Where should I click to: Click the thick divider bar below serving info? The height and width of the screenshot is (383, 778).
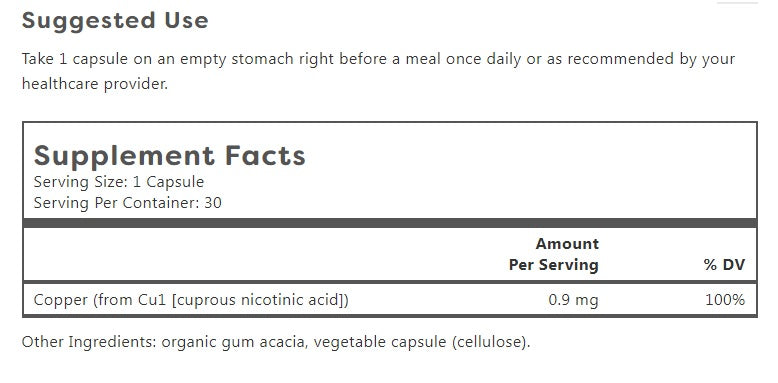(389, 223)
